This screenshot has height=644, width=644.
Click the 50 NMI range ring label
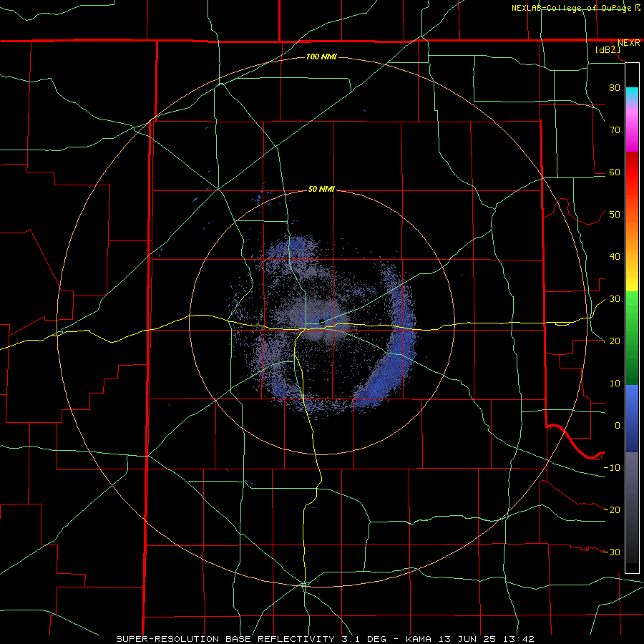[x=321, y=190]
